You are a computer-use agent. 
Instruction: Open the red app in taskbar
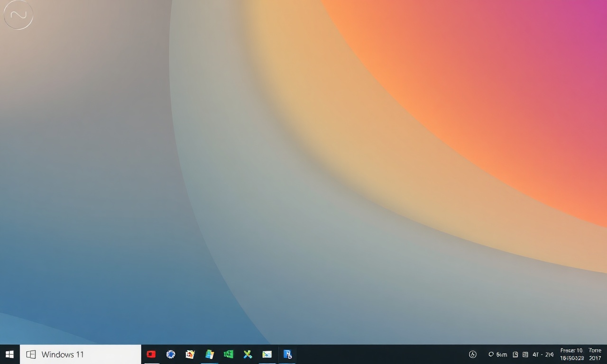[x=151, y=354]
